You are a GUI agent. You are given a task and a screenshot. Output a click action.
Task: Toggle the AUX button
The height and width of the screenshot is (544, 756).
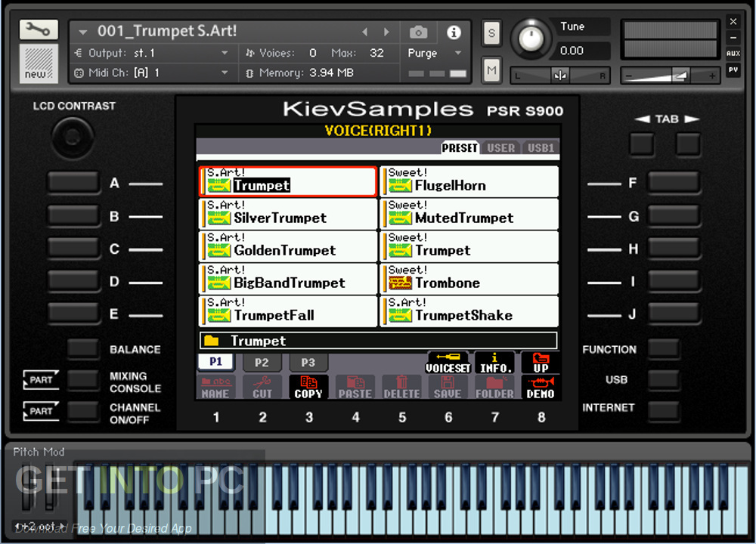pyautogui.click(x=733, y=53)
